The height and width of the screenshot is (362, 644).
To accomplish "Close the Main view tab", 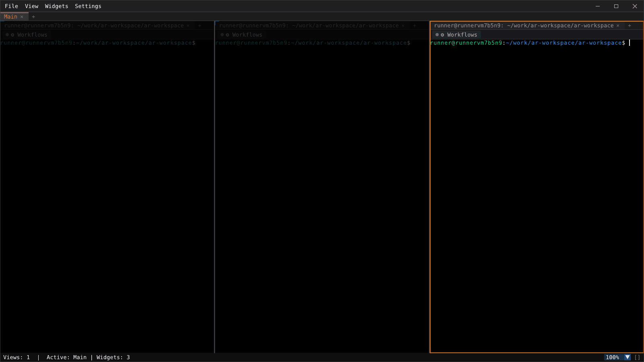I will tap(22, 17).
